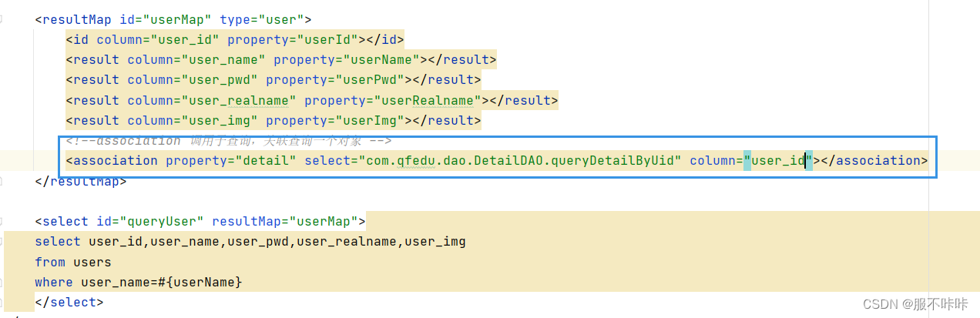Click the closing </resultMap> tag
Image resolution: width=980 pixels, height=318 pixels.
coord(81,182)
